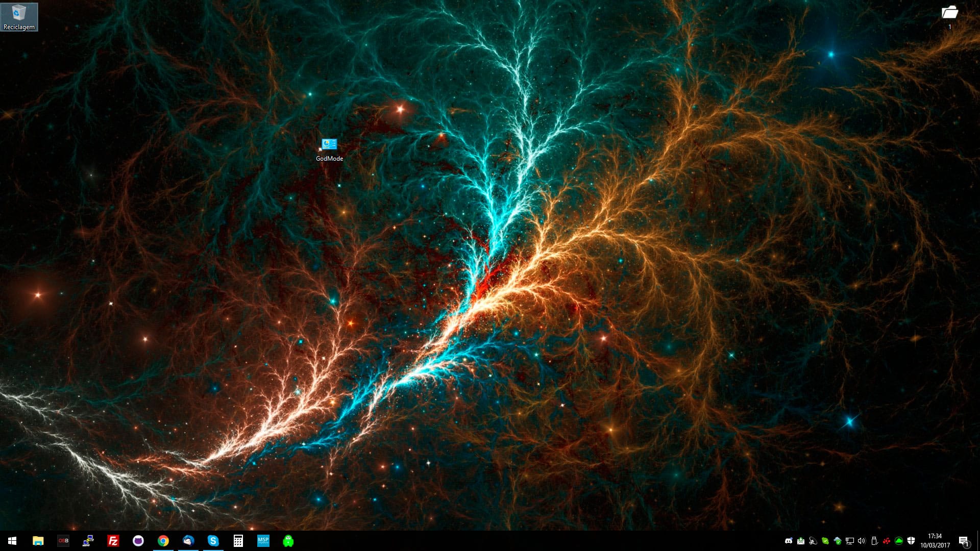The width and height of the screenshot is (980, 551).
Task: Launch the MSP app from taskbar
Action: [x=263, y=541]
